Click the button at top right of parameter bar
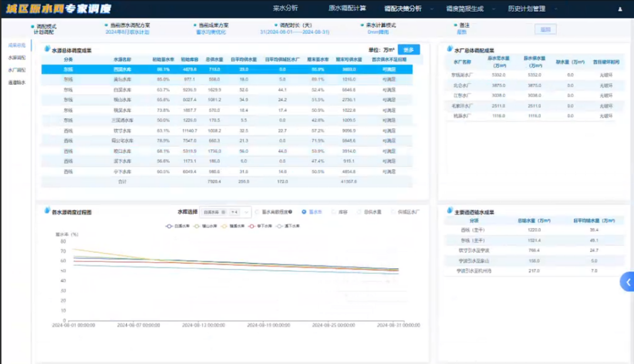The width and height of the screenshot is (634, 364). pos(545,29)
